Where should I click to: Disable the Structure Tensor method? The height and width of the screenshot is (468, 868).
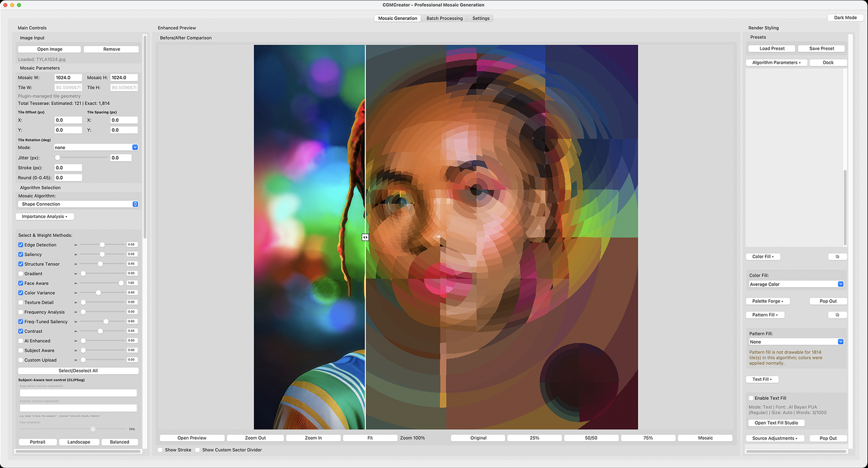pos(21,264)
